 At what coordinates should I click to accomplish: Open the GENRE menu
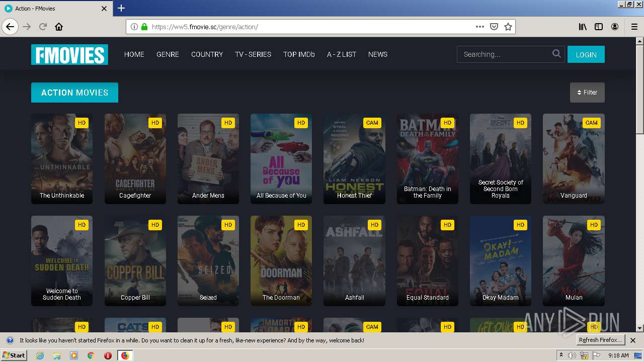coord(168,54)
